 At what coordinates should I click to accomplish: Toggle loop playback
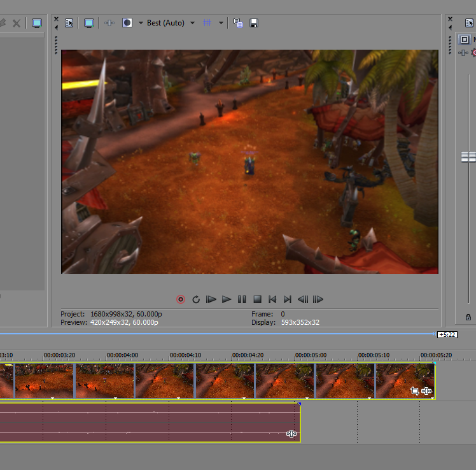196,299
